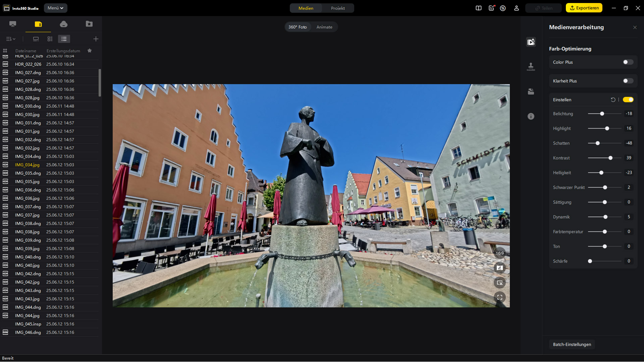Viewport: 644px width, 362px height.
Task: Click the fullscreen preview icon
Action: pyautogui.click(x=500, y=297)
